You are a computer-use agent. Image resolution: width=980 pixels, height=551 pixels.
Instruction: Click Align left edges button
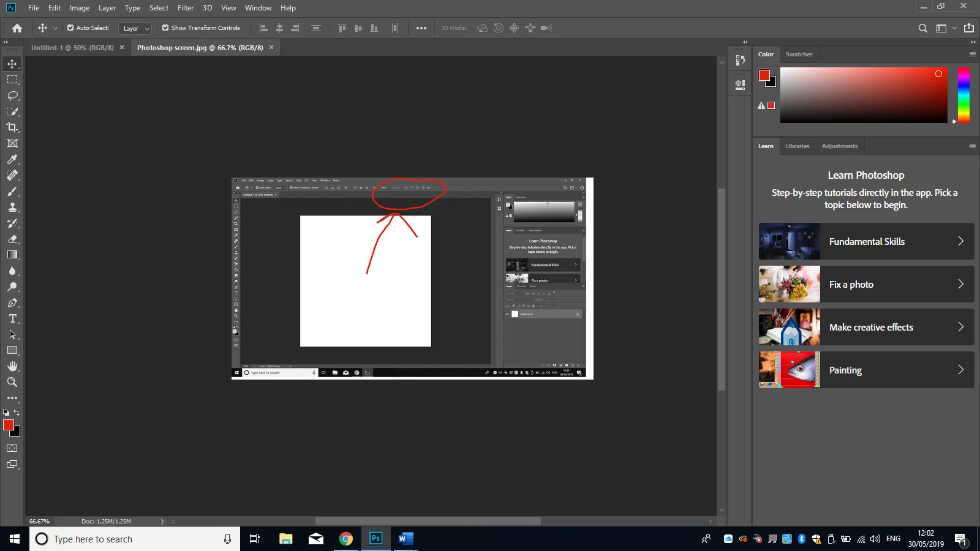point(264,28)
